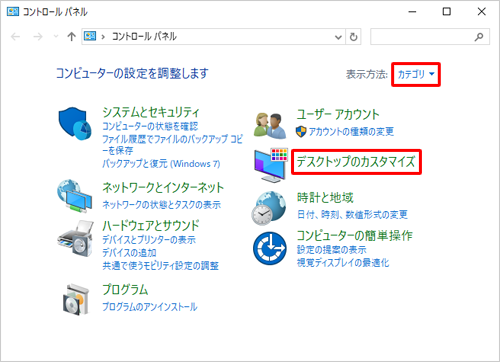Open the 表示方法 カテゴリ dropdown

(x=416, y=74)
